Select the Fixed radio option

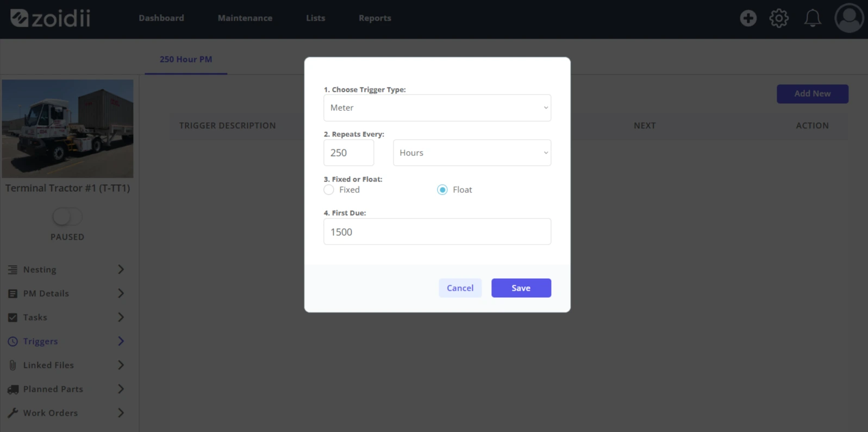(x=329, y=190)
